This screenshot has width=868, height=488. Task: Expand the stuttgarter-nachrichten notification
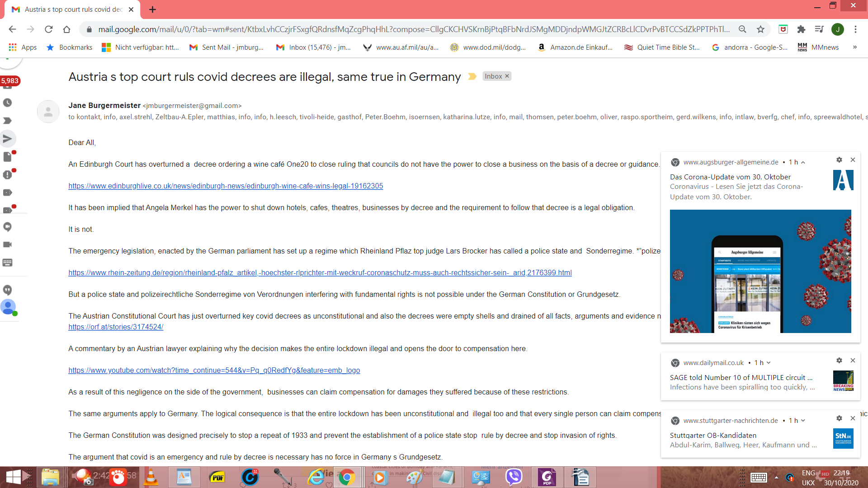803,421
